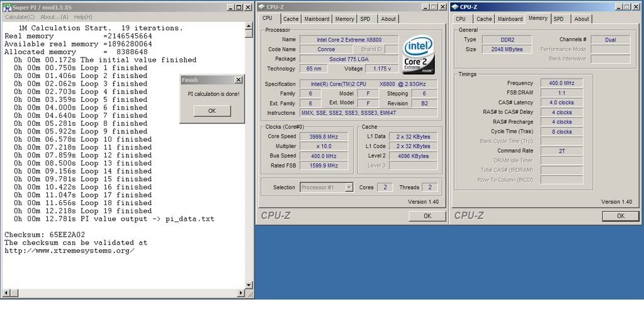Click Super PI vertical scrollbar down arrow

(249, 285)
